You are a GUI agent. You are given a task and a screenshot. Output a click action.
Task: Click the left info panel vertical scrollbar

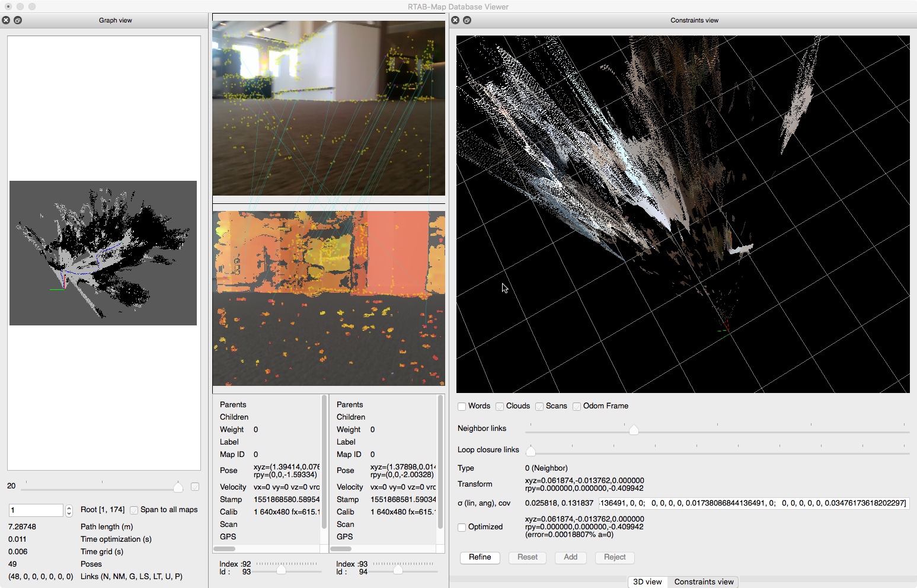[x=324, y=462]
